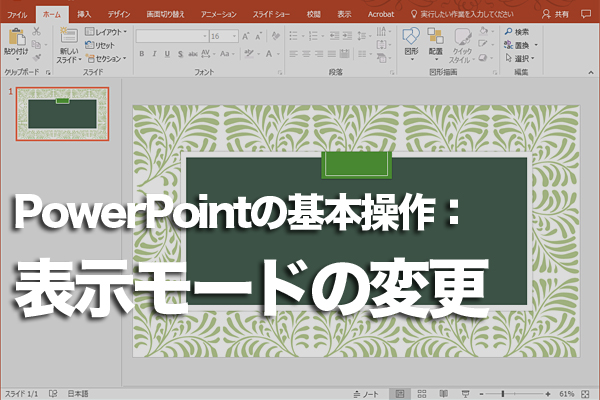Click Increase Indent icon
Screen dimensions: 600x400
347,36
